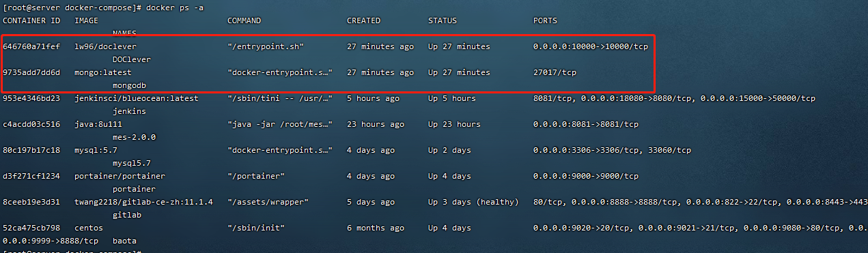
Task: Click the "/portainer" command cell
Action: tap(255, 176)
